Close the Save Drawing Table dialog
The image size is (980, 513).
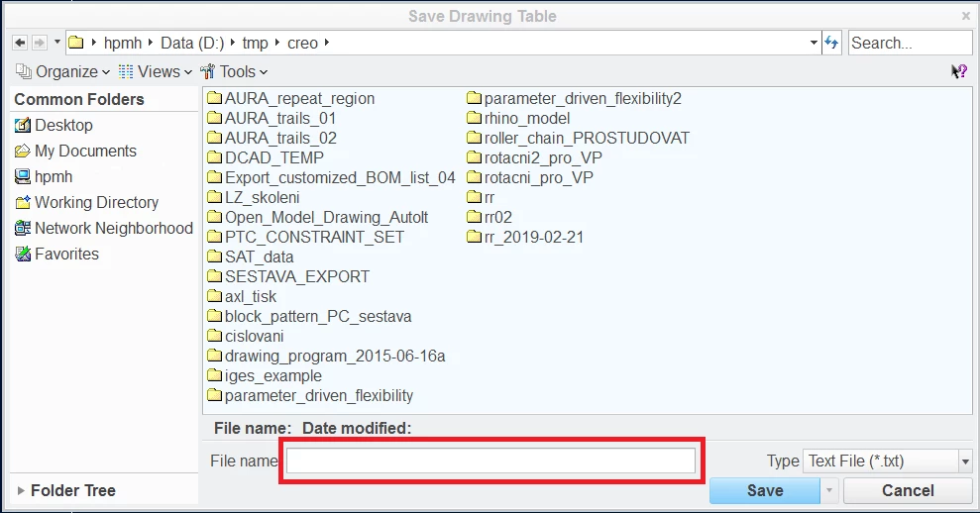click(965, 16)
